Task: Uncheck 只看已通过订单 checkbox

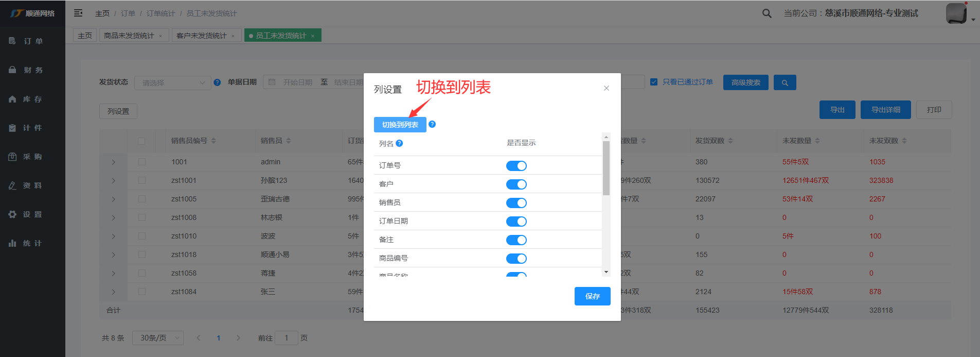Action: click(x=654, y=82)
